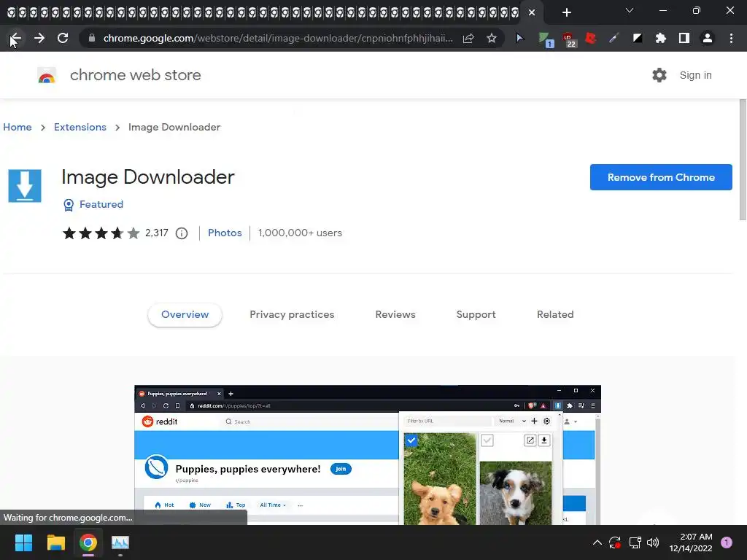Click the page vertical scrollbar
The image size is (747, 560).
[743, 160]
